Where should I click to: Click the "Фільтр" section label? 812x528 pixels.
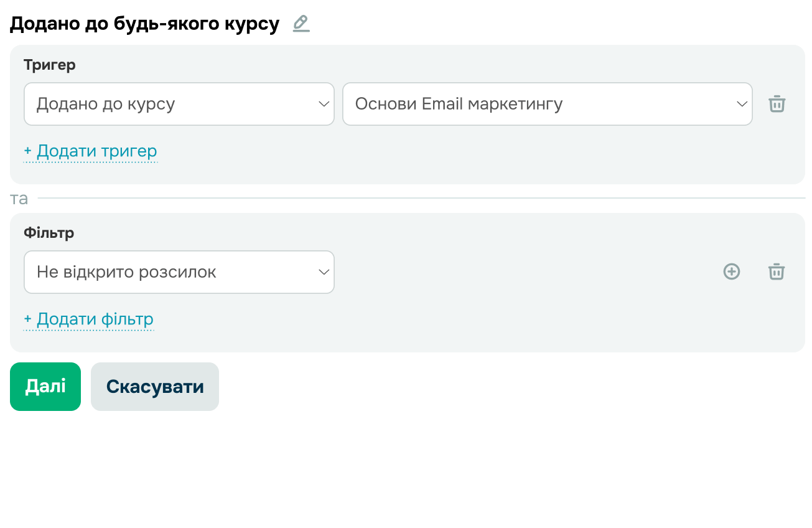49,233
